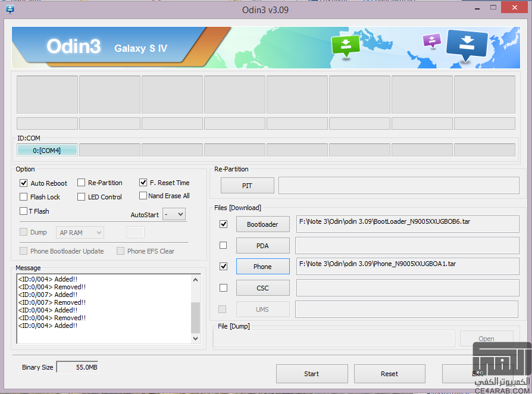This screenshot has width=532, height=394.
Task: Click the Bootloader file button
Action: click(x=262, y=224)
